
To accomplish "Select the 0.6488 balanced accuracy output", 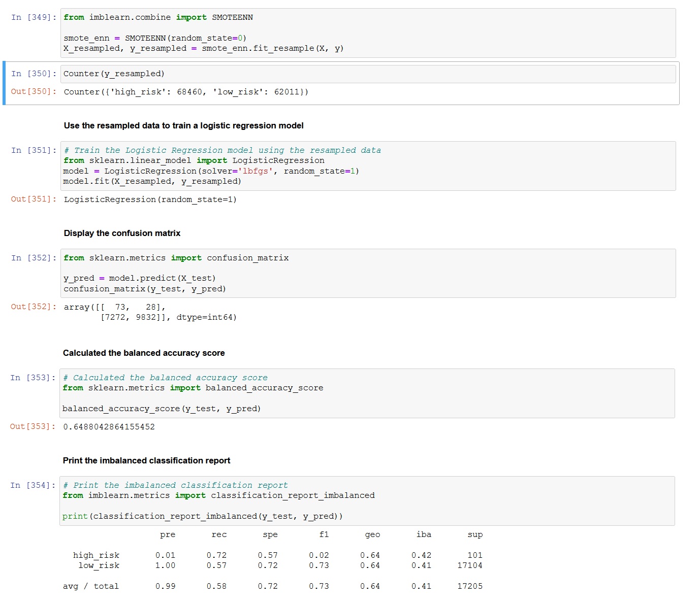I will coord(108,427).
